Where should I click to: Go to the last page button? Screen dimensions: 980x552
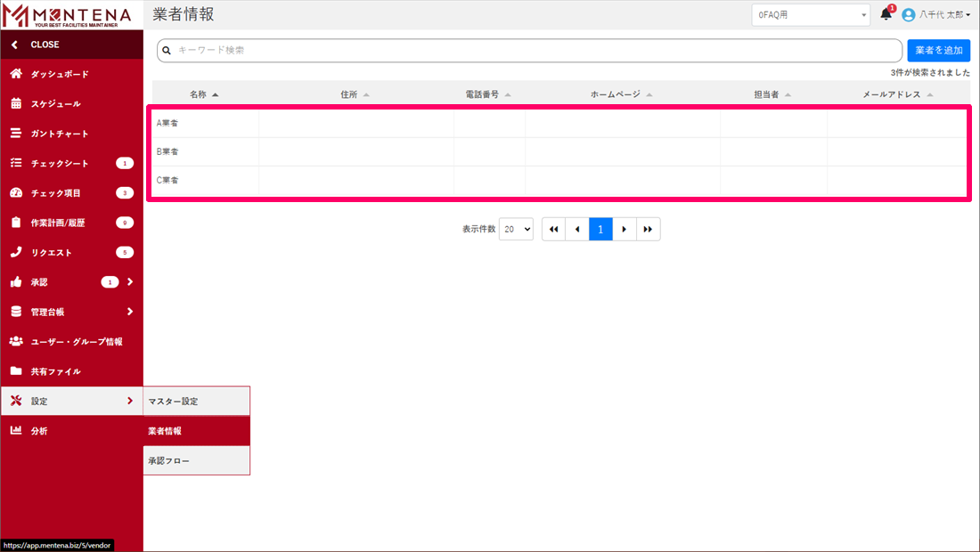click(648, 229)
